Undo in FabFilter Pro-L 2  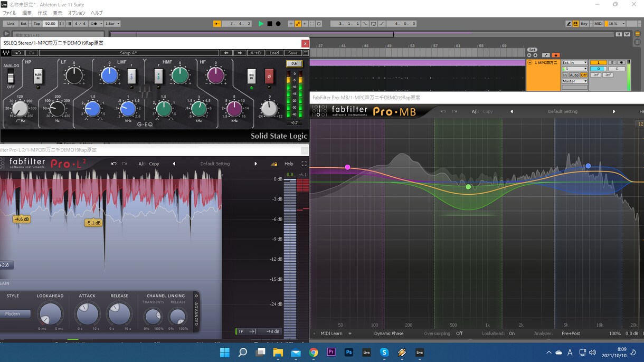pyautogui.click(x=113, y=164)
